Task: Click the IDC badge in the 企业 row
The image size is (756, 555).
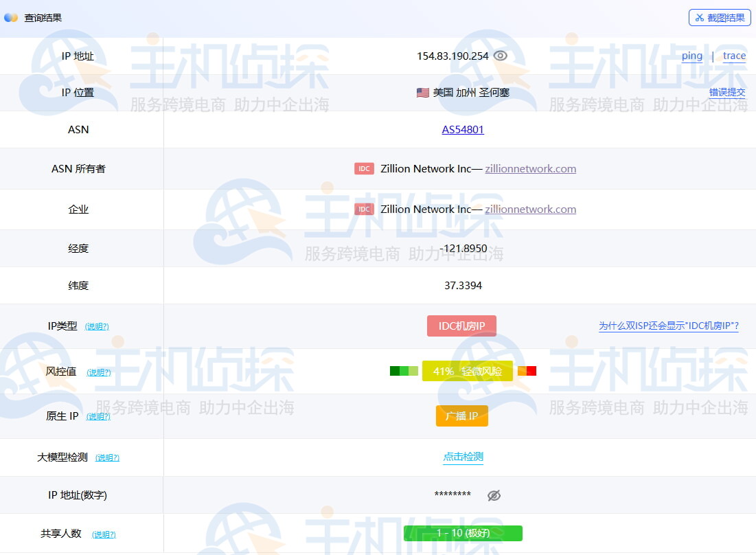Action: tap(364, 209)
